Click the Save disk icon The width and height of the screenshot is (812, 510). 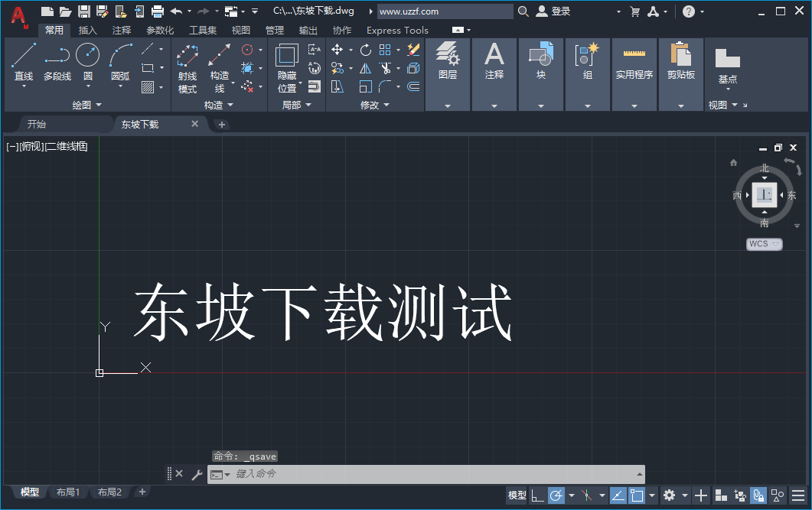tap(84, 11)
